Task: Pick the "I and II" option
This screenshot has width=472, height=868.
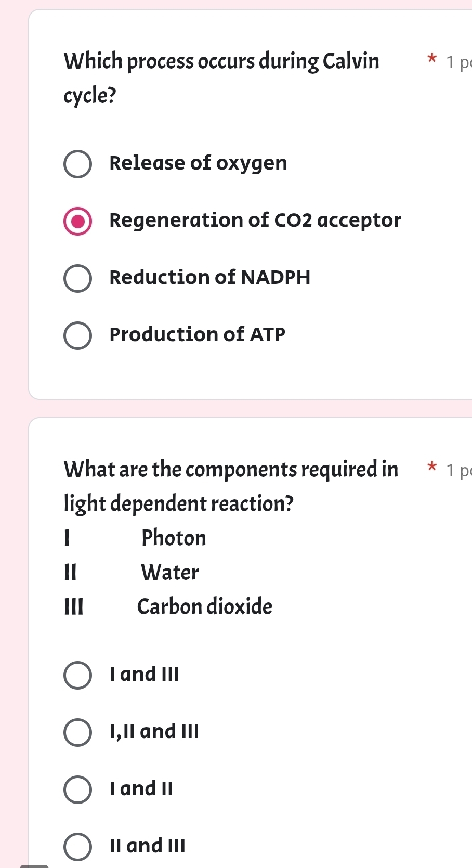Action: coord(77,790)
